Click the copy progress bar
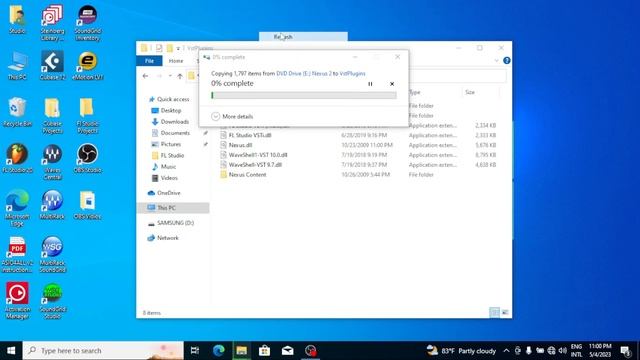Viewport: 640px width, 360px height. (304, 95)
